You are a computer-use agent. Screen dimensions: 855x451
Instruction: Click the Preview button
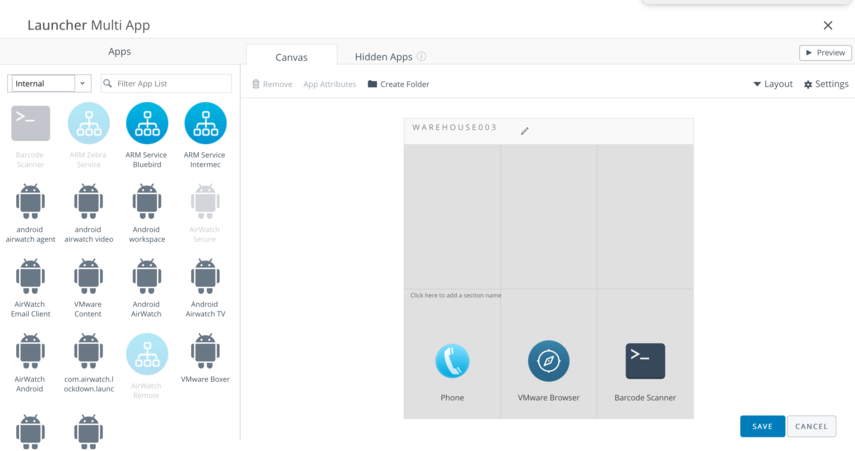(x=825, y=53)
